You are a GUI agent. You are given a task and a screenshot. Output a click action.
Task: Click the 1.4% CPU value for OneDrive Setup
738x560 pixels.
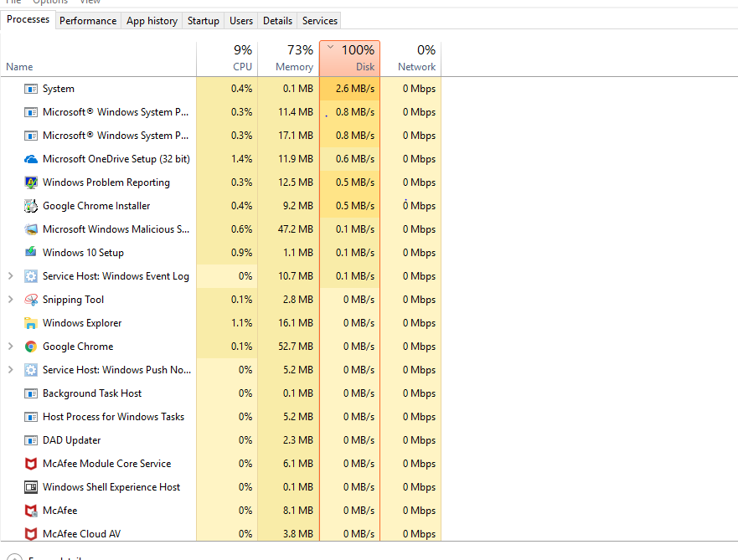tap(241, 159)
